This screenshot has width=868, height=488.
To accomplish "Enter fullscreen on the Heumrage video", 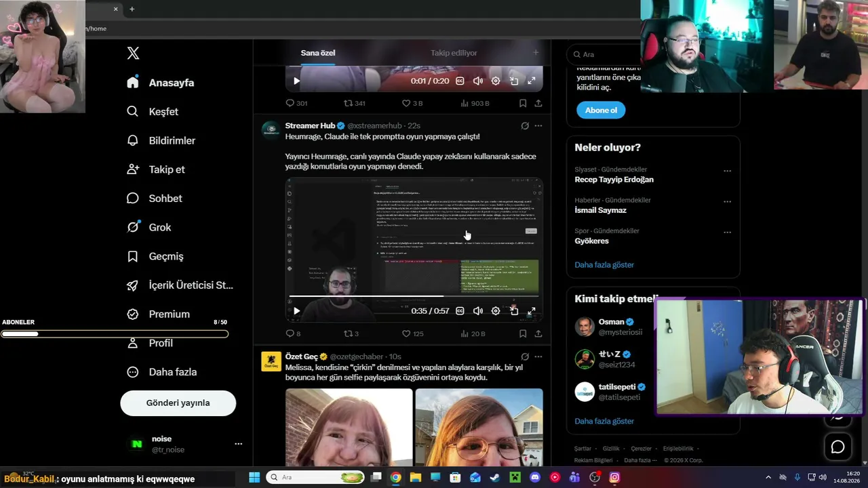I will (x=532, y=311).
